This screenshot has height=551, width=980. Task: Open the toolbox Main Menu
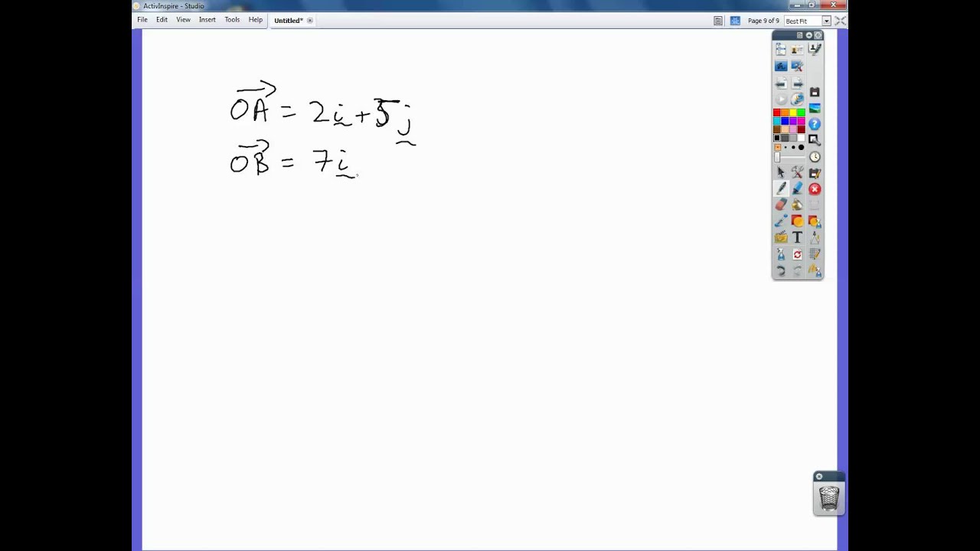click(x=799, y=34)
